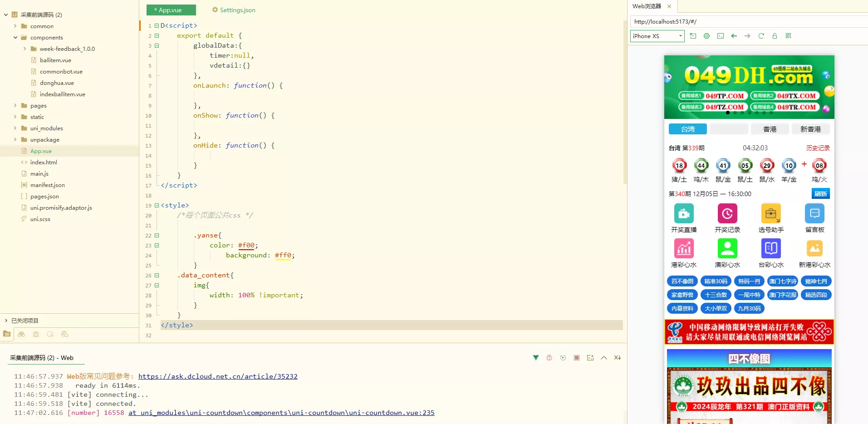Viewport: 868px width, 424px height.
Task: Open a new terminal from console toolbar
Action: [590, 358]
